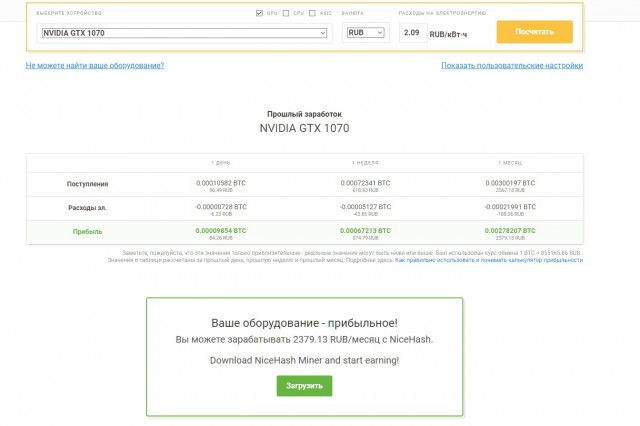Open the 'Как правильно использовать' calculator guide link
640x426 pixels.
[x=489, y=260]
